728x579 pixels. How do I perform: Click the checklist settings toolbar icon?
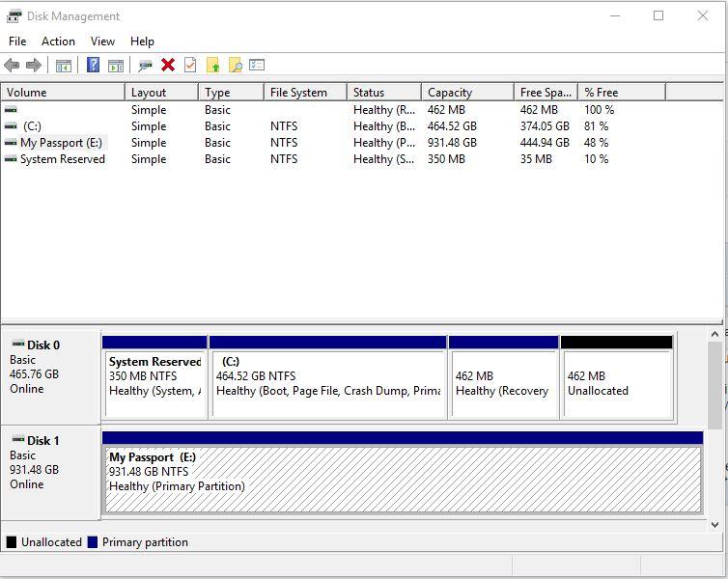pos(257,65)
